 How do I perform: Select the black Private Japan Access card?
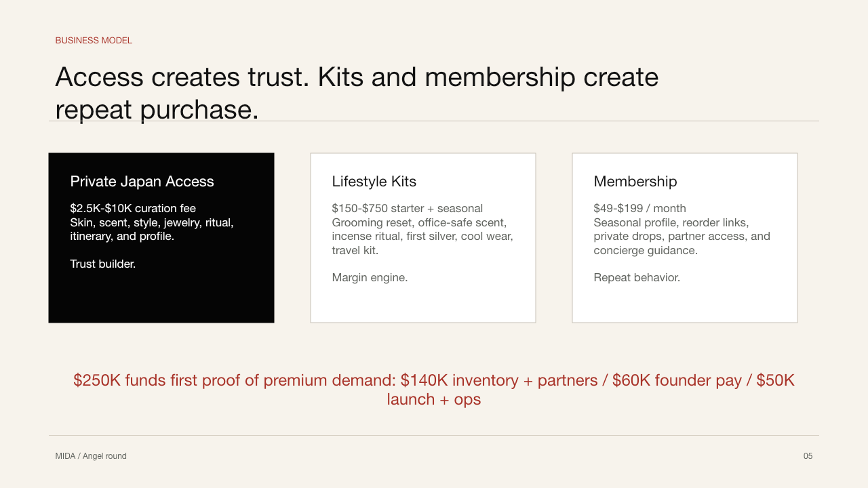point(161,238)
